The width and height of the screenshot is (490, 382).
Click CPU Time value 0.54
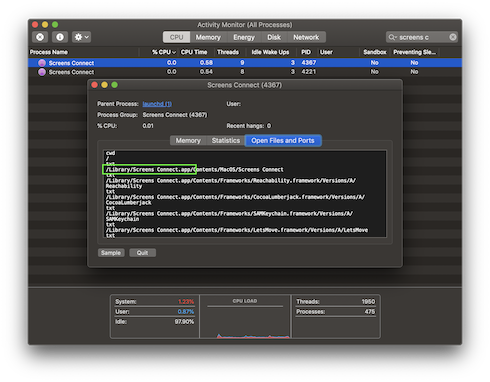pyautogui.click(x=206, y=72)
